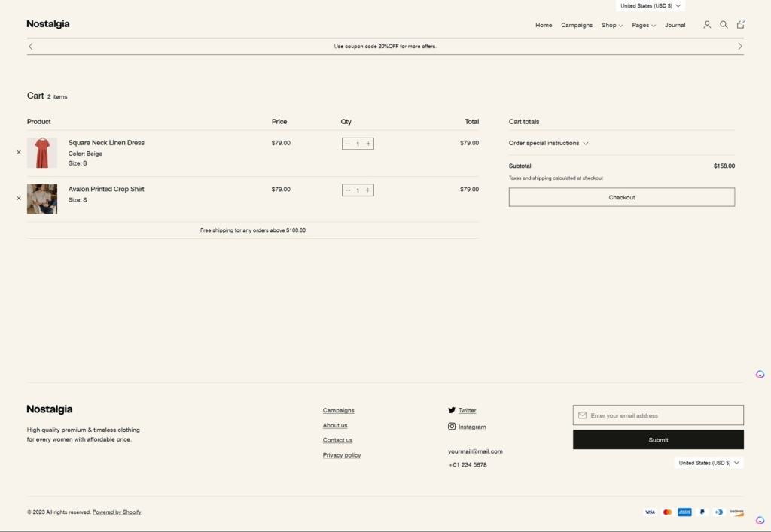Screen dimensions: 771x532
Task: Focus the email address input field
Action: (x=663, y=415)
